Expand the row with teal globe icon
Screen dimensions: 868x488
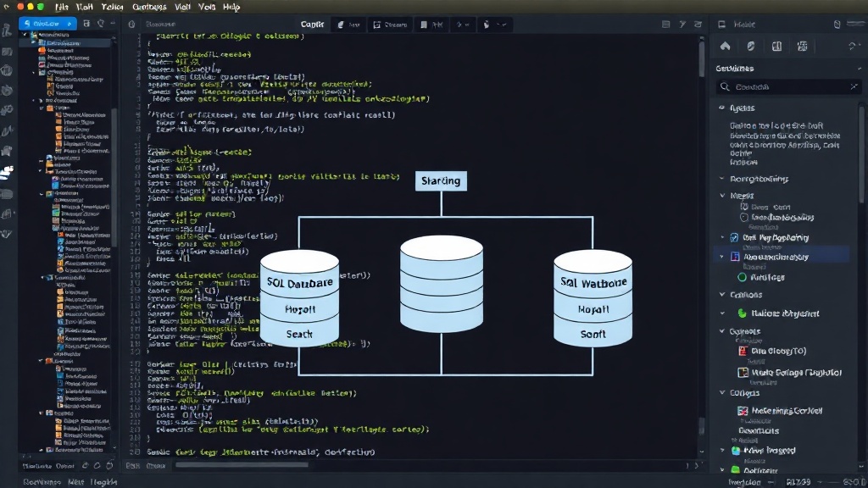[722, 451]
